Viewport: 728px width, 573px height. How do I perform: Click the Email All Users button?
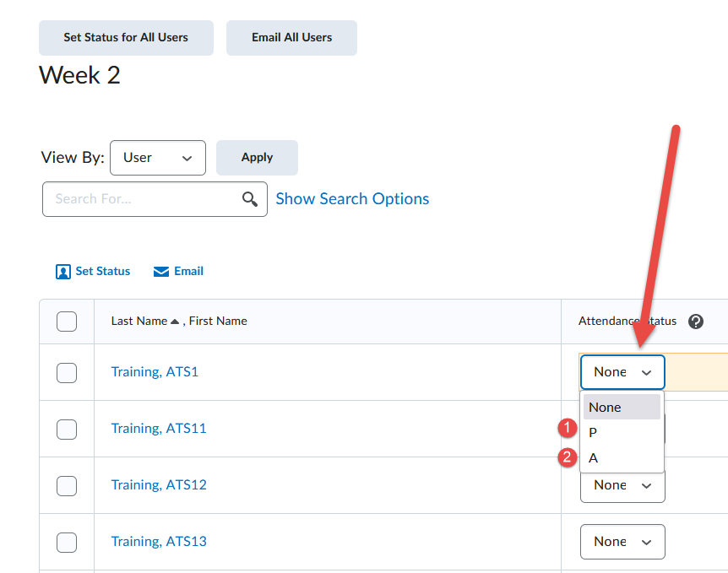pos(291,38)
